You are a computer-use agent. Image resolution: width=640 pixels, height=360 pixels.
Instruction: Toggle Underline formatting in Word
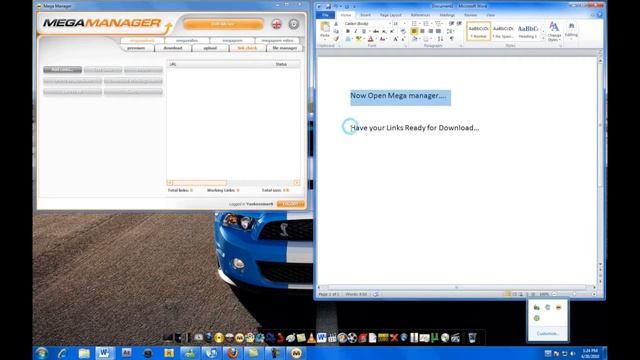[363, 31]
